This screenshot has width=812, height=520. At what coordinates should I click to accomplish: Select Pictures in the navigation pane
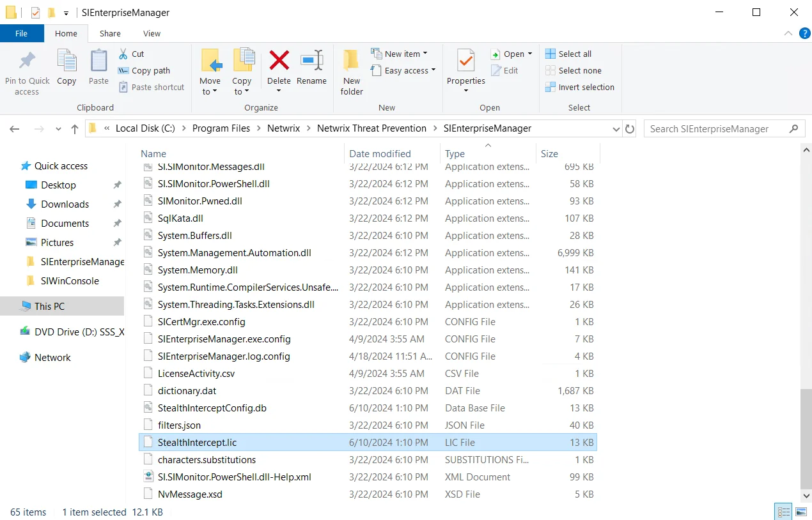(57, 242)
